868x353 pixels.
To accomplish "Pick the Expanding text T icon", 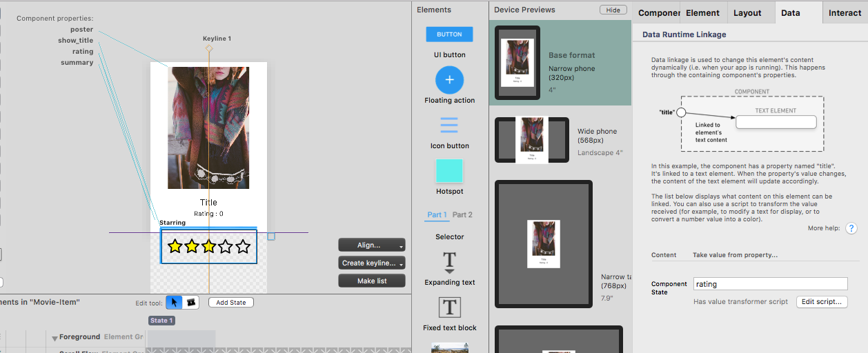I will pyautogui.click(x=449, y=263).
